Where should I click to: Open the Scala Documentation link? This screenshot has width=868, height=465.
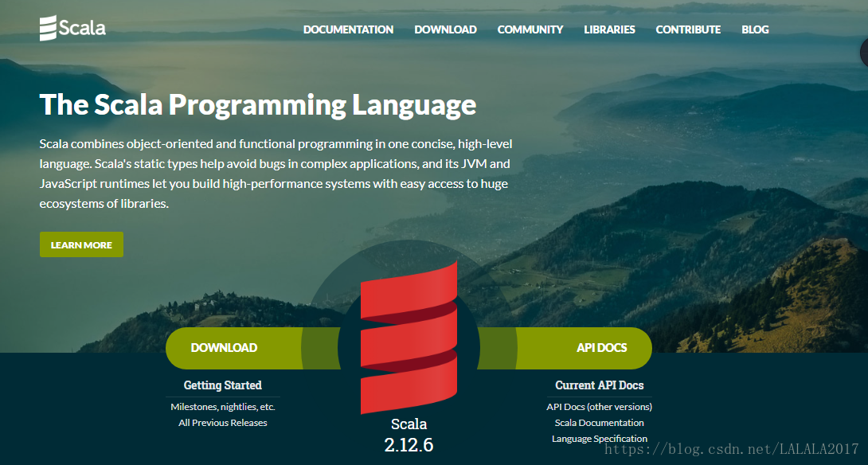coord(600,423)
